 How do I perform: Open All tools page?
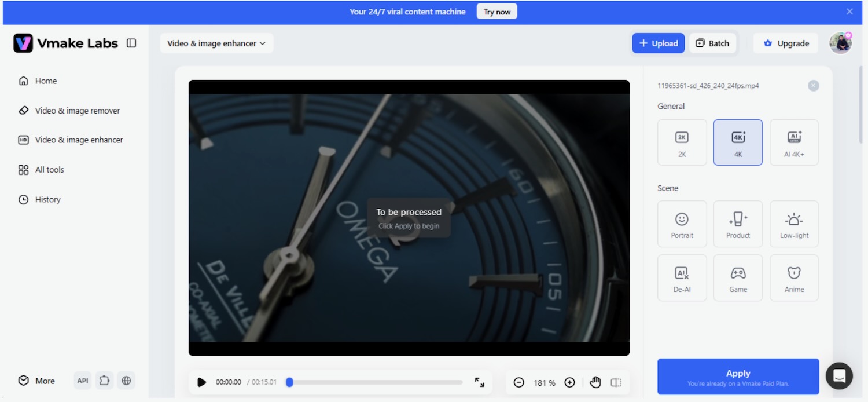click(x=41, y=170)
